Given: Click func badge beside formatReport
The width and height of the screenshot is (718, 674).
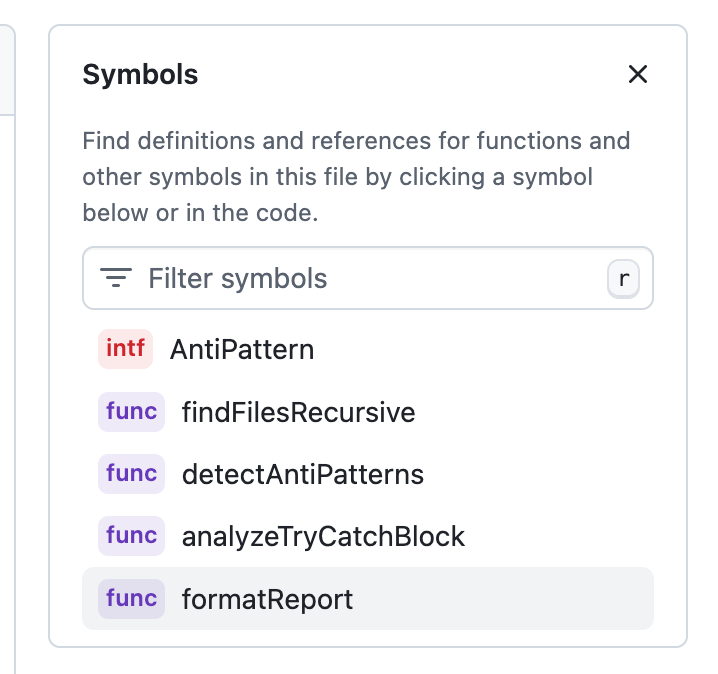Looking at the screenshot, I should pyautogui.click(x=131, y=598).
